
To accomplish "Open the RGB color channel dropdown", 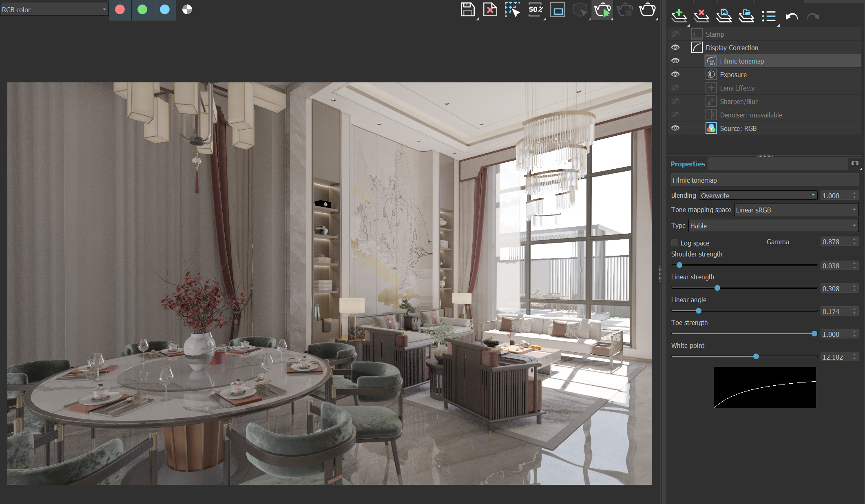I will click(54, 10).
